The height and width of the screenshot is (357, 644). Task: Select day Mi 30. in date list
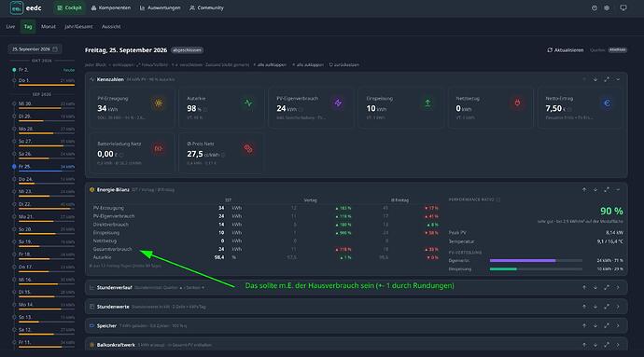pos(44,104)
